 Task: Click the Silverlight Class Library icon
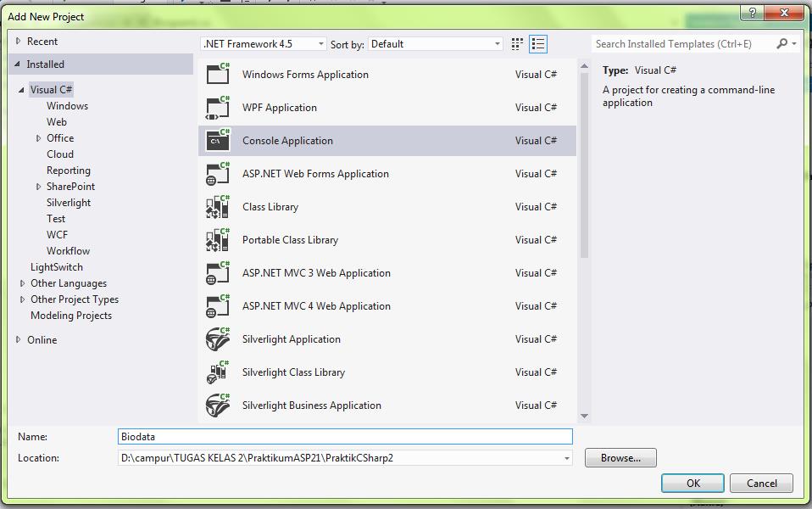(x=218, y=372)
